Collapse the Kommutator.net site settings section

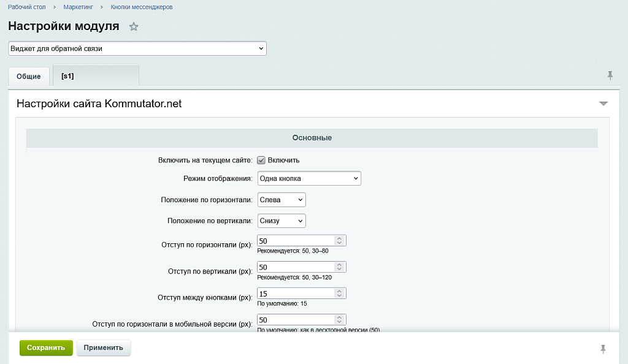603,104
